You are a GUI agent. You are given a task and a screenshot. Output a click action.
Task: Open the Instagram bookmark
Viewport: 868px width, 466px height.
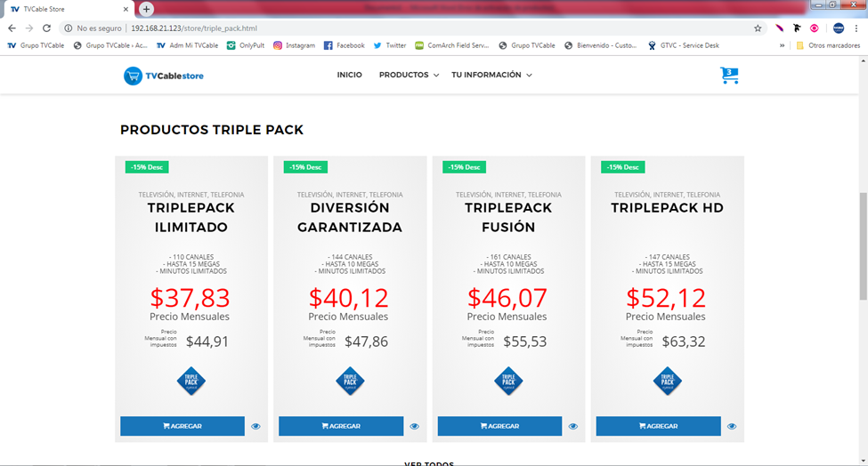tap(294, 45)
